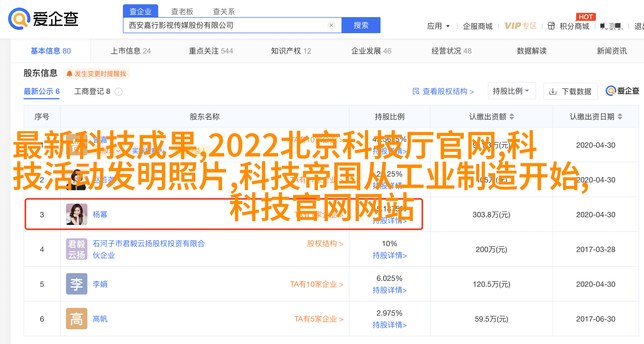Open the 经营状况 48 tab

coord(452,51)
